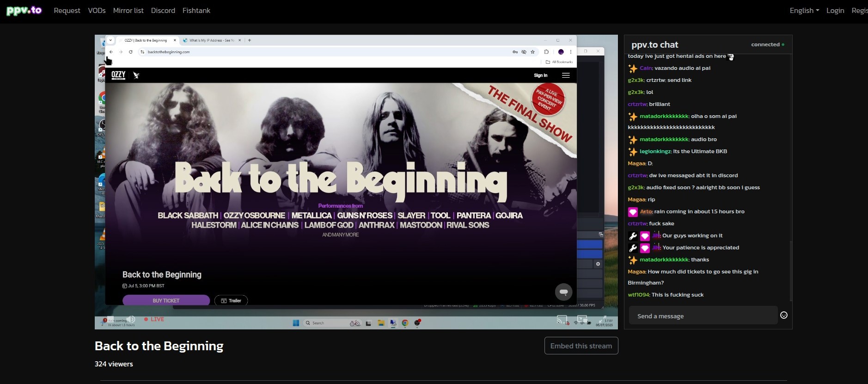
Task: Click the star badge beside 'audio bro' message
Action: point(633,140)
